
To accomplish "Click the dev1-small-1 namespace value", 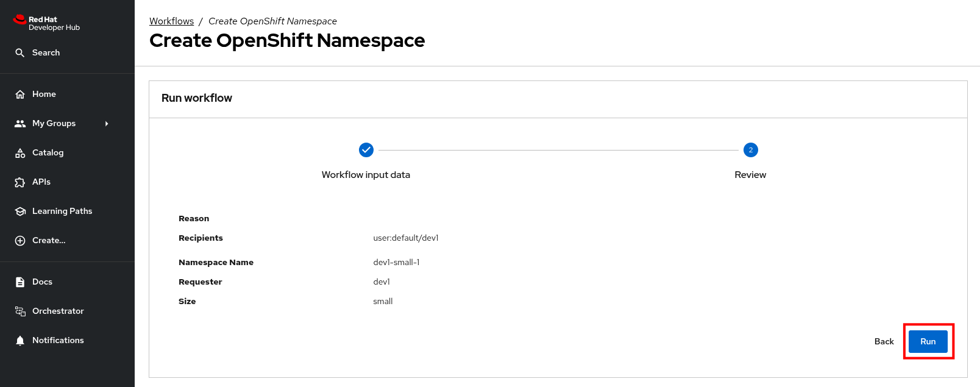I will click(x=396, y=263).
